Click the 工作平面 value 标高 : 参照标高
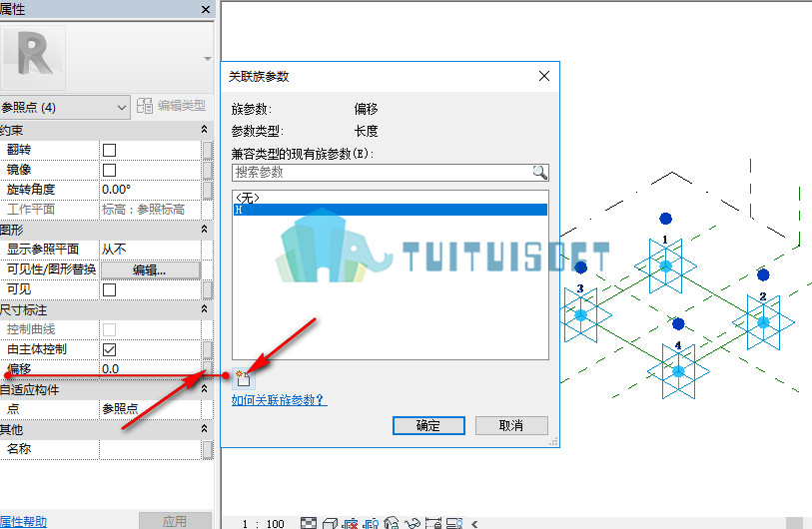 click(x=150, y=210)
